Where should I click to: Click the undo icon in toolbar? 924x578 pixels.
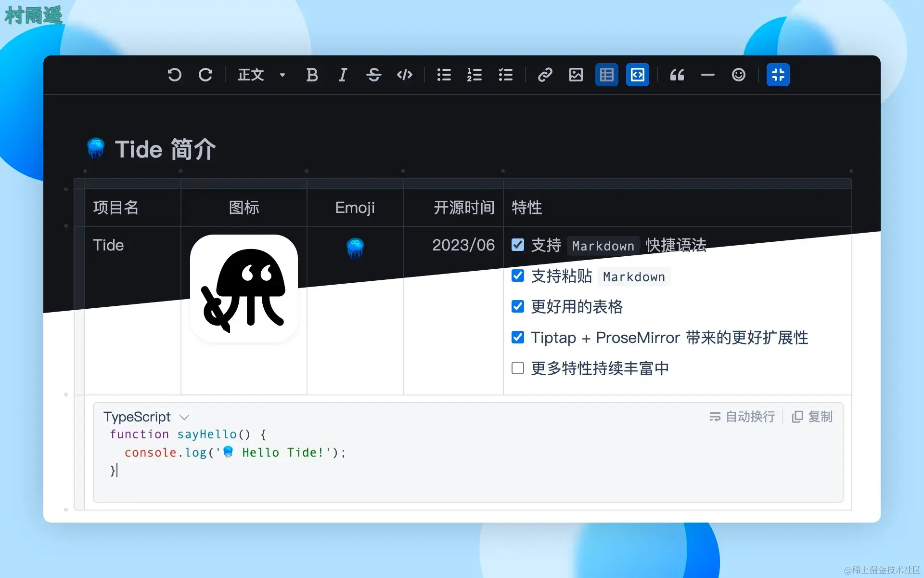tap(174, 75)
